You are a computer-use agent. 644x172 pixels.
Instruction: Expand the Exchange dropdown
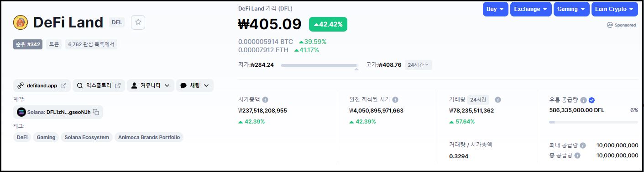(531, 9)
